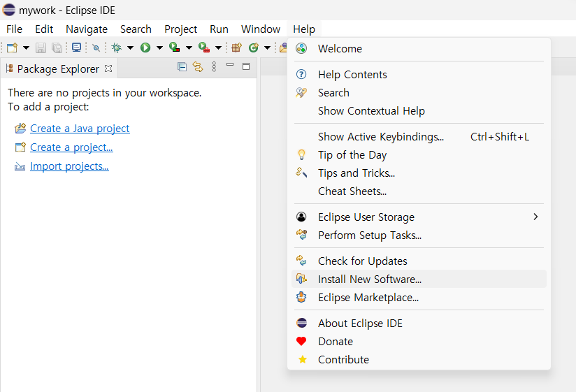Expand the External Tools dropdown arrow

(218, 48)
